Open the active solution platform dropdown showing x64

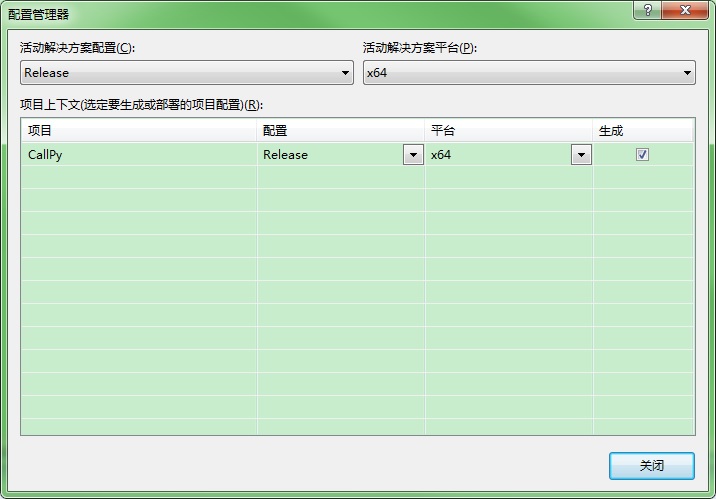coord(529,73)
